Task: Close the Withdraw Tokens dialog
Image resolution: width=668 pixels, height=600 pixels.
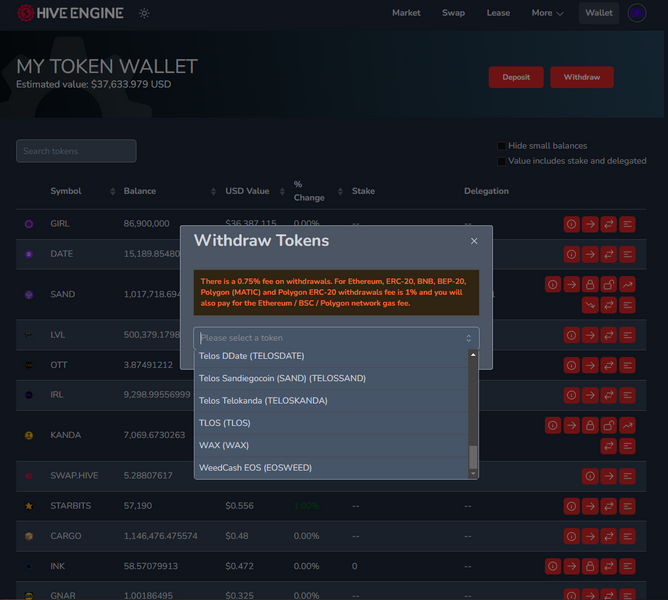Action: [474, 241]
